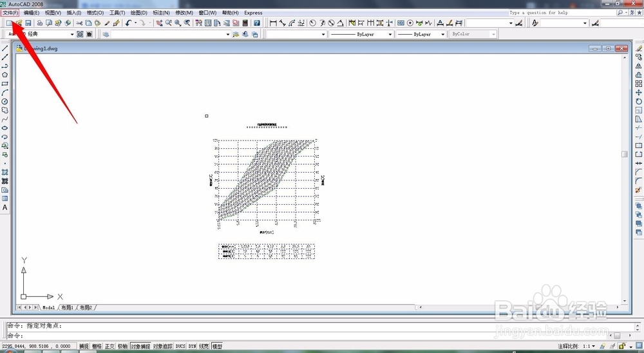Select the Mirror tool
The image size is (644, 353).
(x=639, y=66)
